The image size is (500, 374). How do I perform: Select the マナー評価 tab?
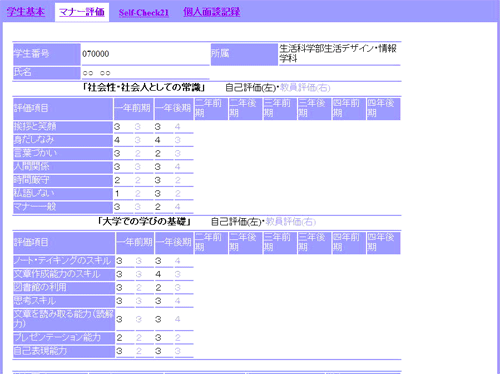click(82, 12)
